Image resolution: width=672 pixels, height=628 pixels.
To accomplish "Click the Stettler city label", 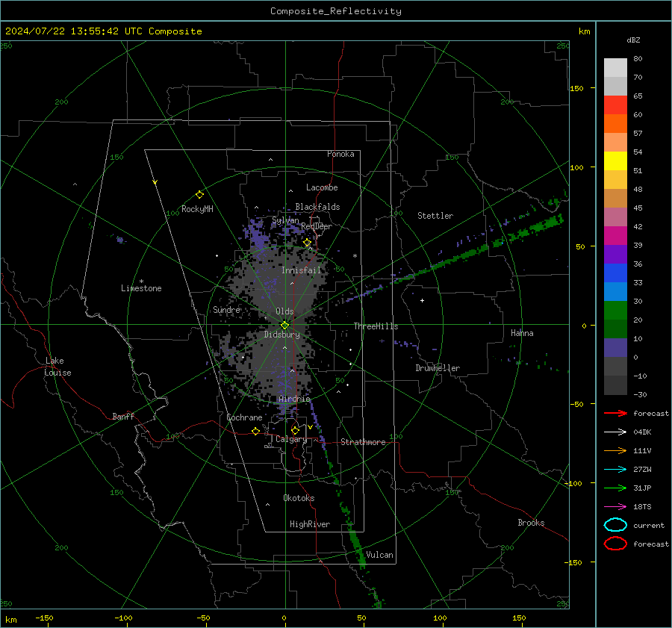I will click(435, 216).
